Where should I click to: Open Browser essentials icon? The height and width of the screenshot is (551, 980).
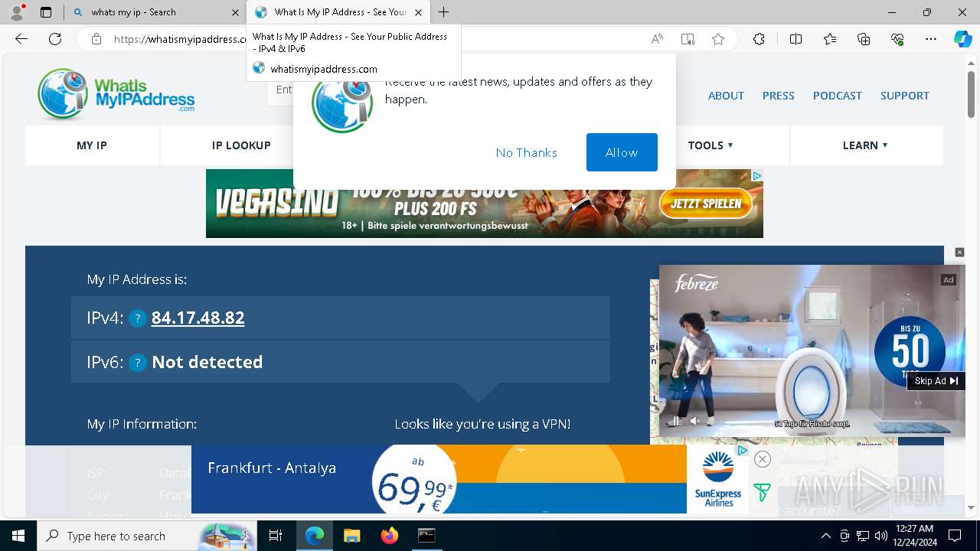(x=897, y=39)
